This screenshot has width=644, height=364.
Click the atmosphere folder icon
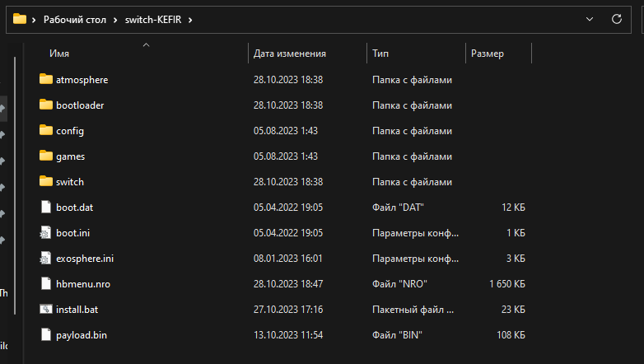coord(45,80)
